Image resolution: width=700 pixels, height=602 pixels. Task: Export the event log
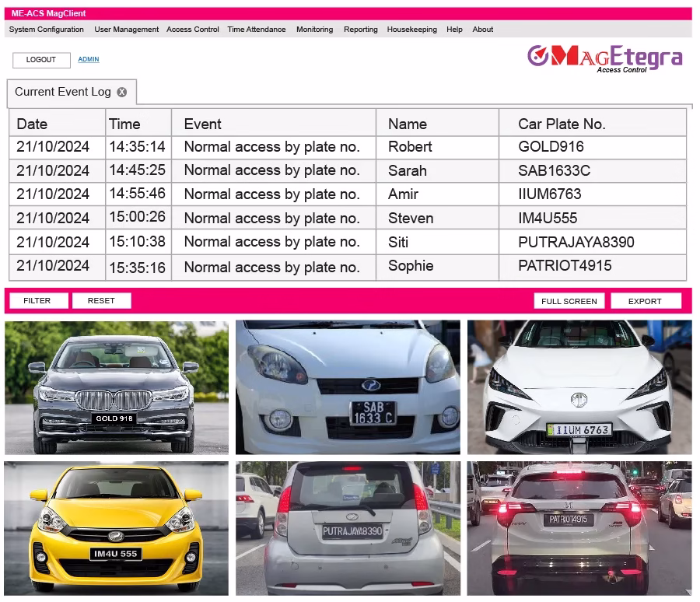(646, 301)
